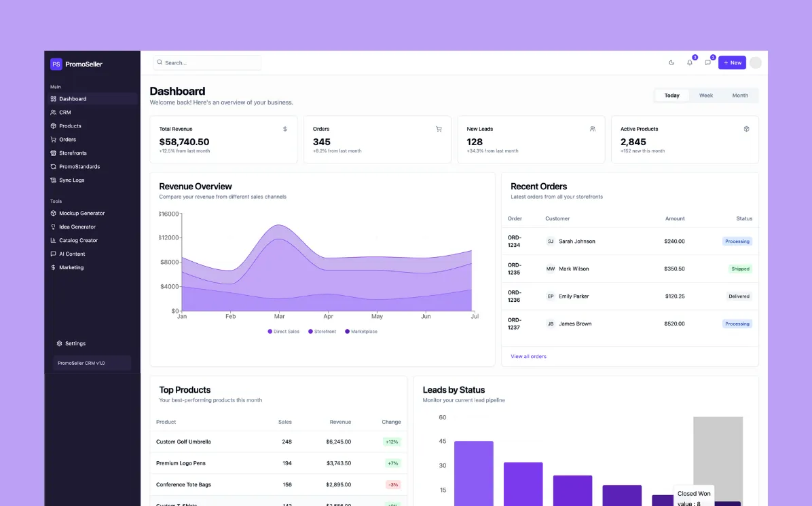Toggle dark mode with the moon icon
812x506 pixels.
671,62
